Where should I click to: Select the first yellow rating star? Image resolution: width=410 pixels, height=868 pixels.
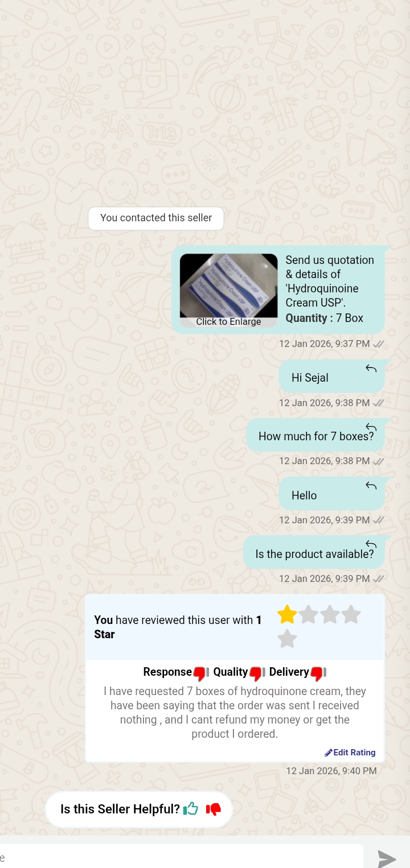pos(287,614)
